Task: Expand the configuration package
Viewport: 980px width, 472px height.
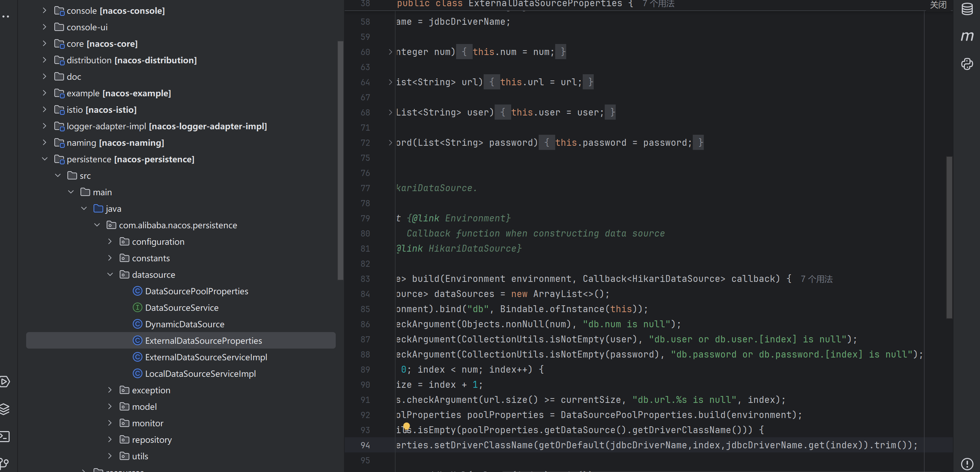Action: point(110,242)
